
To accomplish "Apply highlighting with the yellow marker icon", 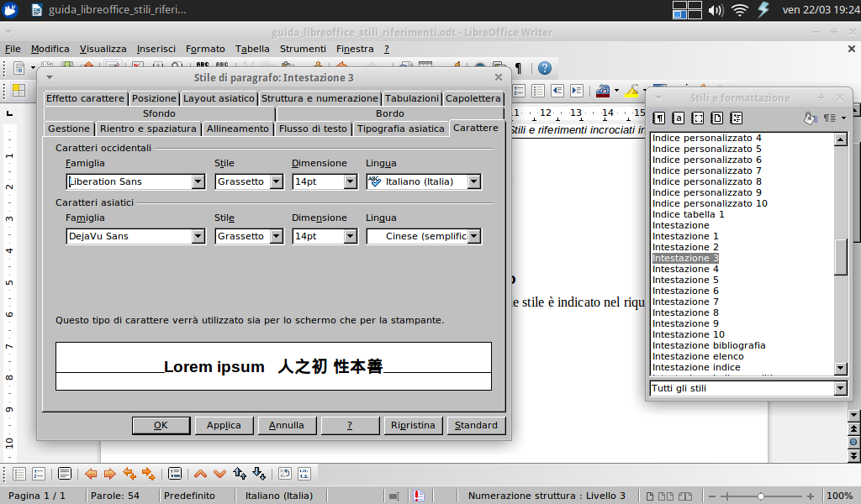I will coord(631,91).
